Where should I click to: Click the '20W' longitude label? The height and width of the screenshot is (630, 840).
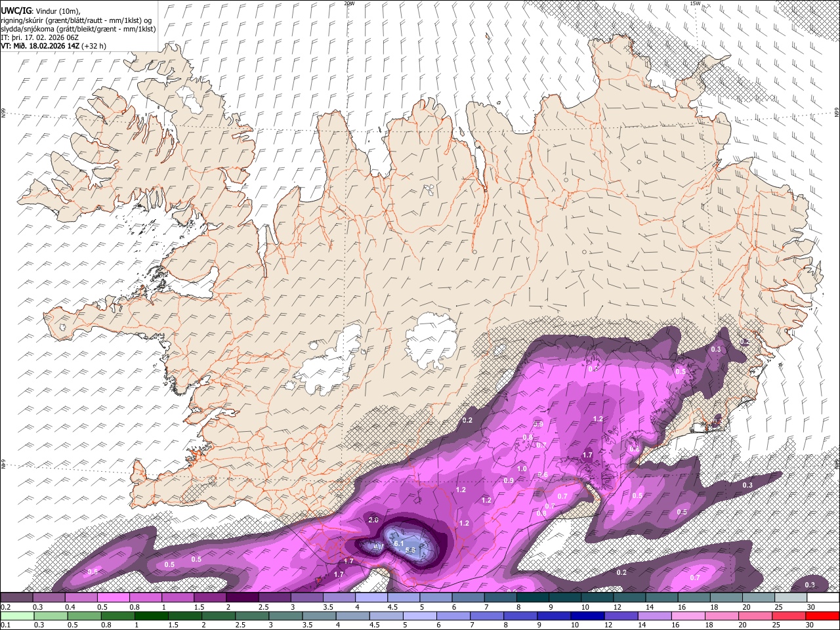coord(349,3)
